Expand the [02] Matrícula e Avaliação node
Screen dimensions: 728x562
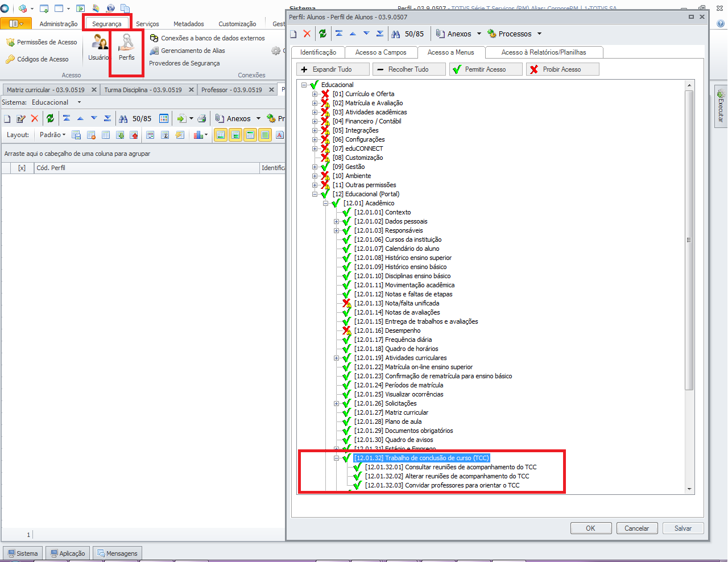(x=315, y=103)
